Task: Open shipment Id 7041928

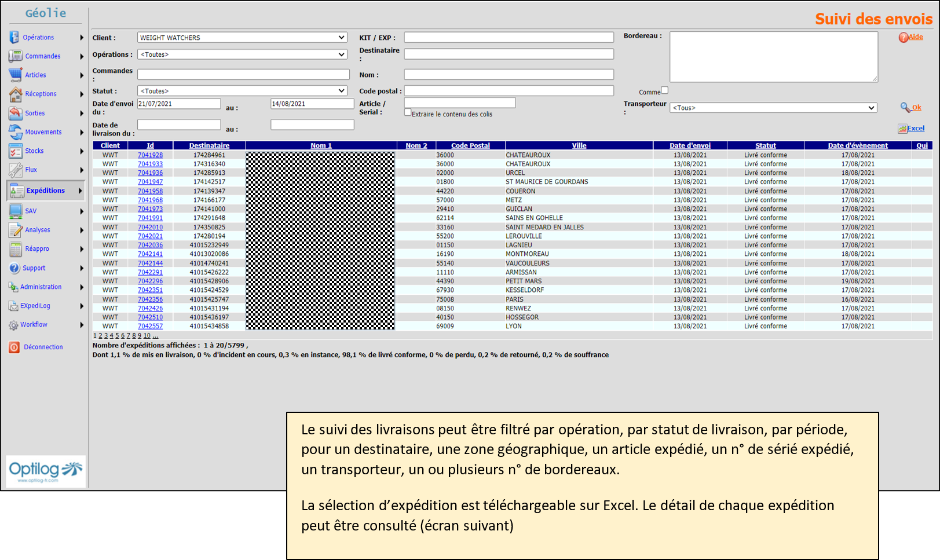Action: point(150,155)
